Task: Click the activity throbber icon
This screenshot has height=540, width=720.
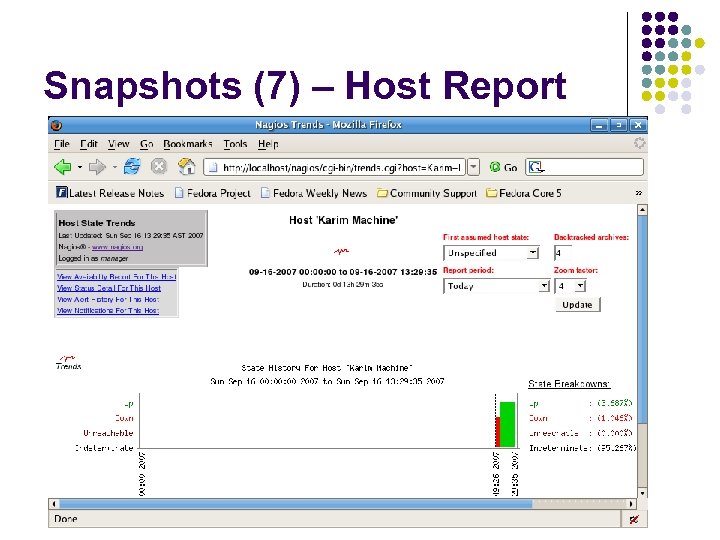Action: click(639, 143)
